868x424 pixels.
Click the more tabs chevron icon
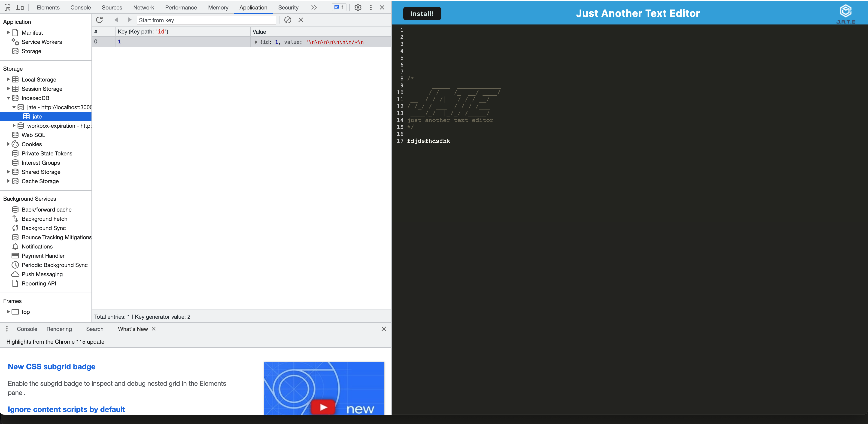point(314,7)
